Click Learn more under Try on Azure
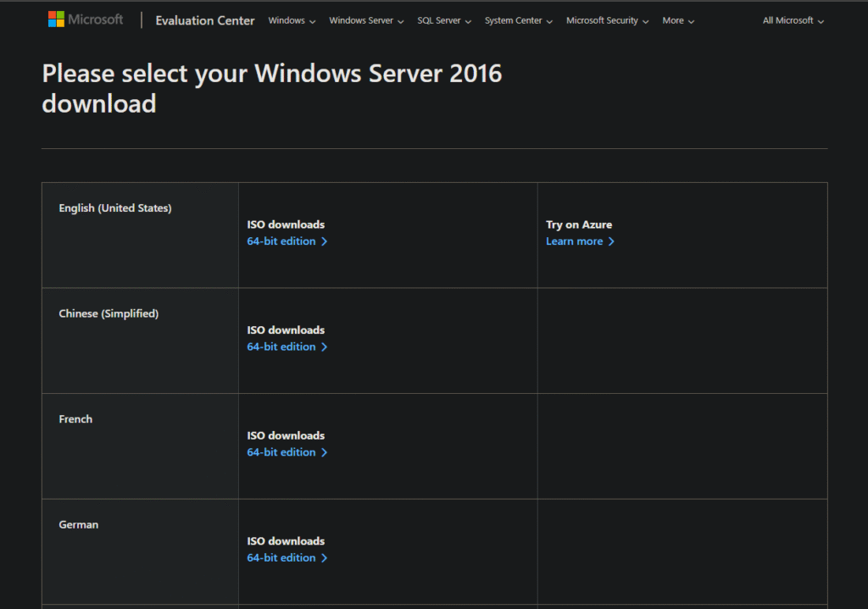The width and height of the screenshot is (868, 609). (580, 241)
